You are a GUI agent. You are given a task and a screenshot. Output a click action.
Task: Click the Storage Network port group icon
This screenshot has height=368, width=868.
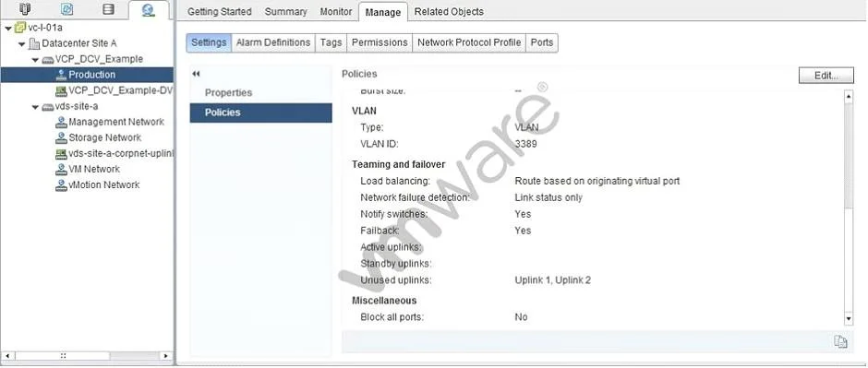click(62, 137)
